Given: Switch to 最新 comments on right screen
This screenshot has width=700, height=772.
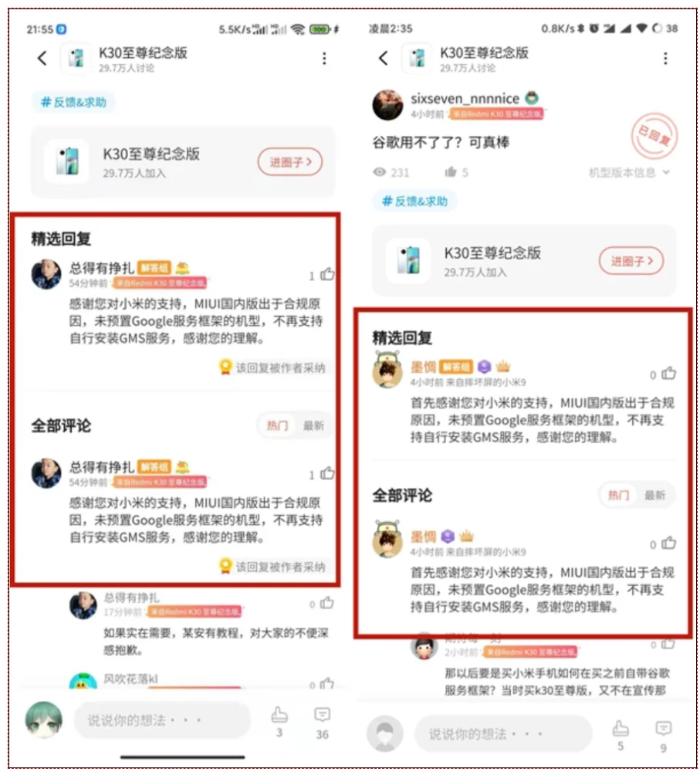Looking at the screenshot, I should (x=654, y=495).
